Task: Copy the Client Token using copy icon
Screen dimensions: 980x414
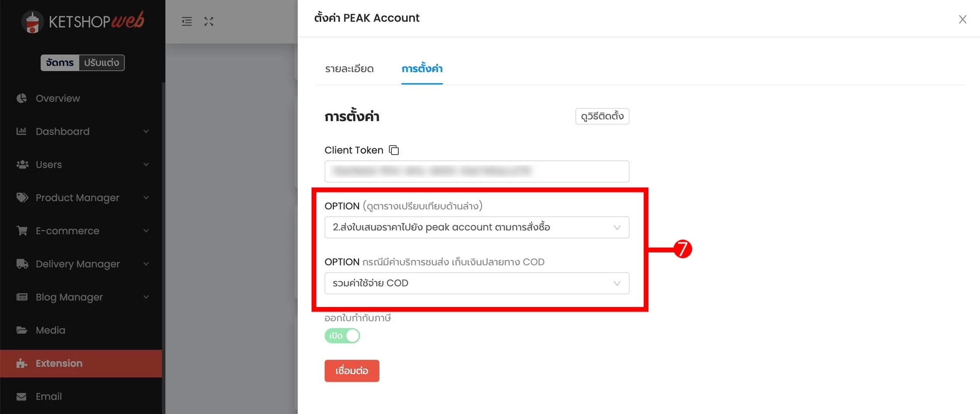Action: coord(394,150)
